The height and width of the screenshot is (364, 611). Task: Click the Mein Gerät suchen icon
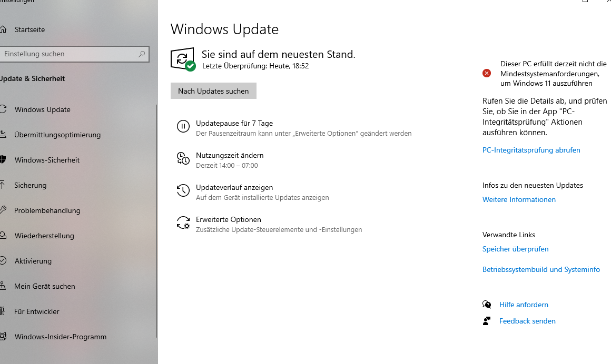(3, 286)
